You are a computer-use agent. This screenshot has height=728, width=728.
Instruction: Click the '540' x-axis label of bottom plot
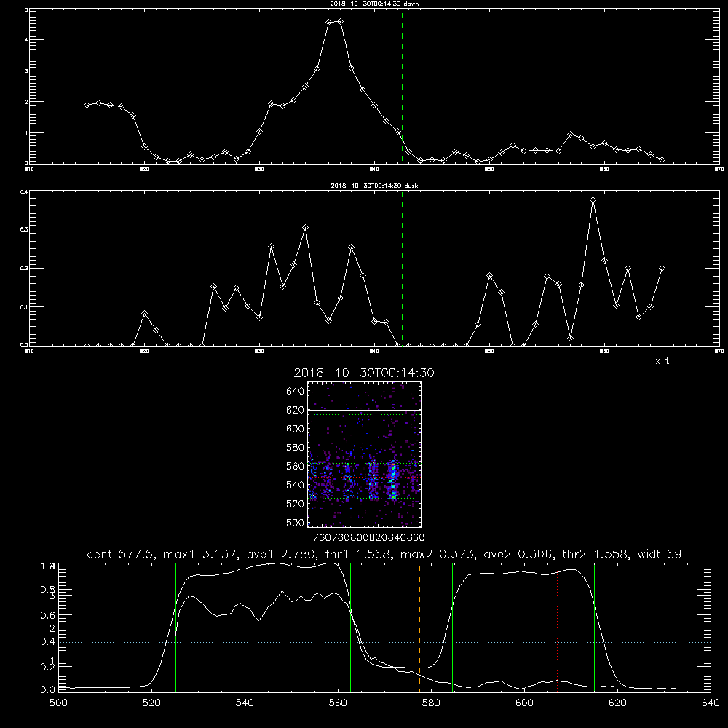point(245,703)
